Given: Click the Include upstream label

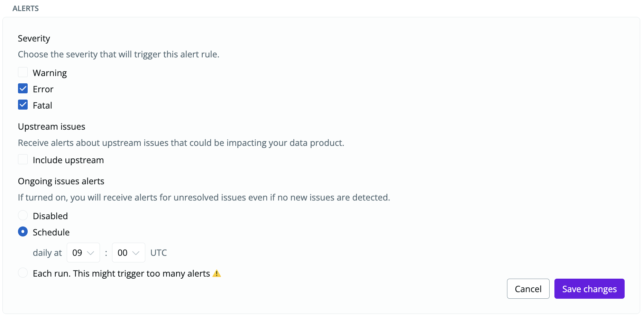Looking at the screenshot, I should pos(68,160).
